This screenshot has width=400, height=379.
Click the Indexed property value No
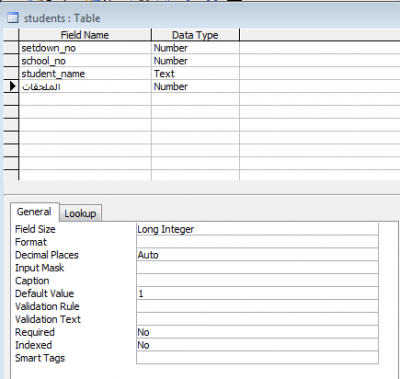click(257, 345)
